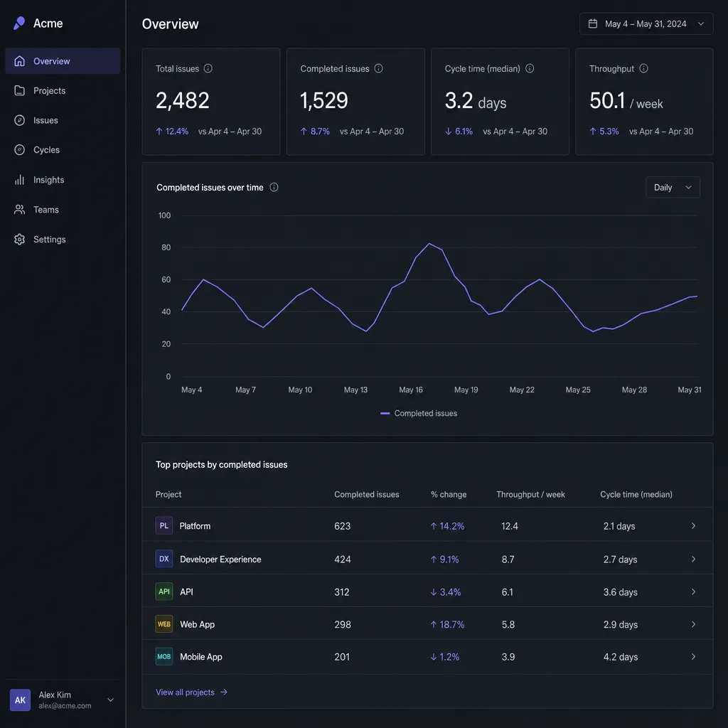Toggle Completed issues series in chart legend

pyautogui.click(x=419, y=413)
